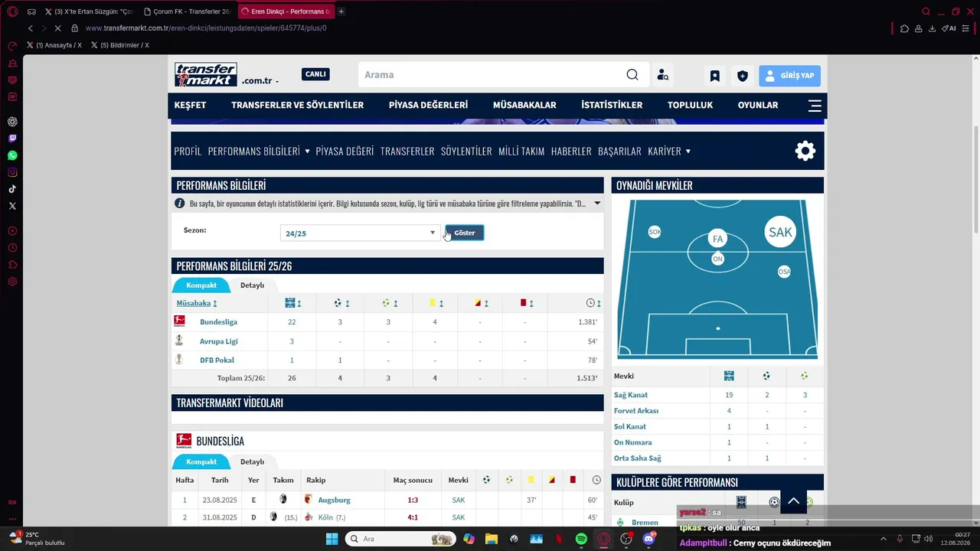Open İstatistikler menu
980x551 pixels.
tap(612, 106)
